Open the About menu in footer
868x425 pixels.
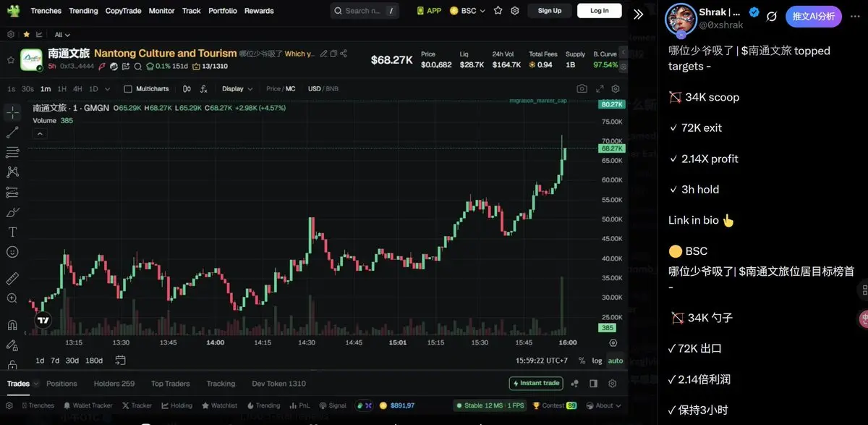pyautogui.click(x=603, y=405)
